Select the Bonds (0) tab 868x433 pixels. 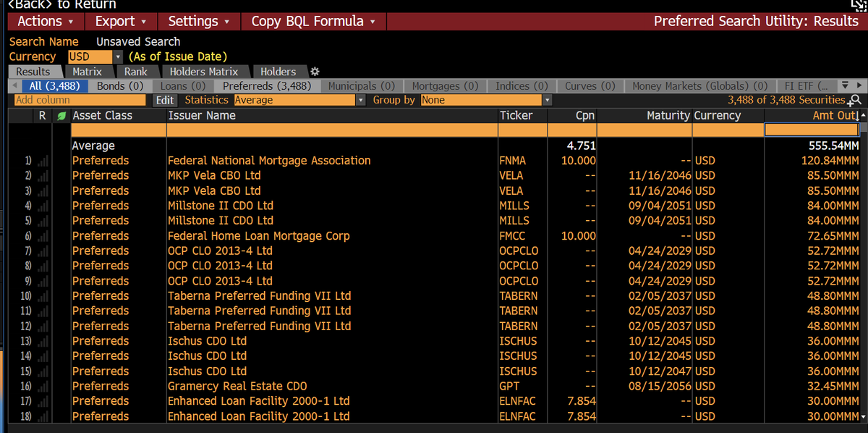120,85
